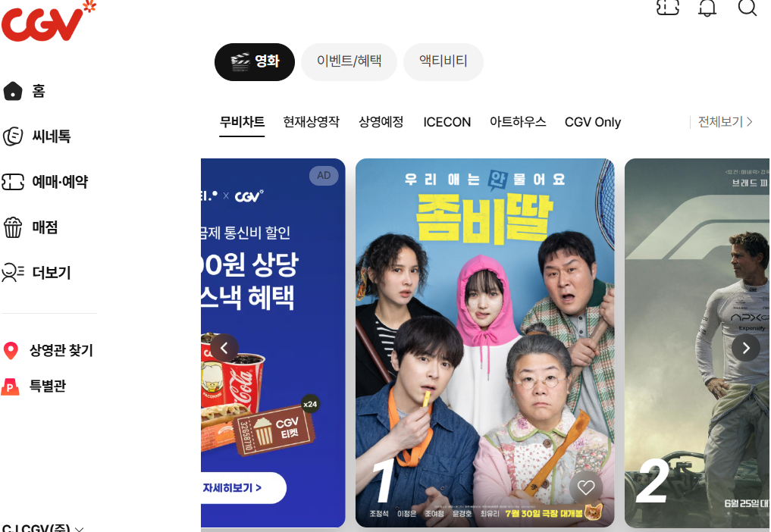Screen dimensions: 771x532
Task: Show next movie posters with right arrow
Action: [746, 348]
